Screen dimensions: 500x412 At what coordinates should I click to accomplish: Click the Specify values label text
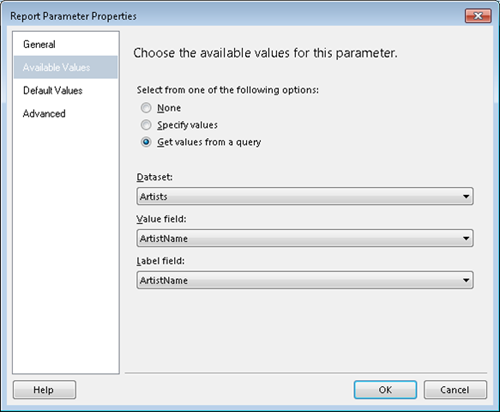(187, 125)
